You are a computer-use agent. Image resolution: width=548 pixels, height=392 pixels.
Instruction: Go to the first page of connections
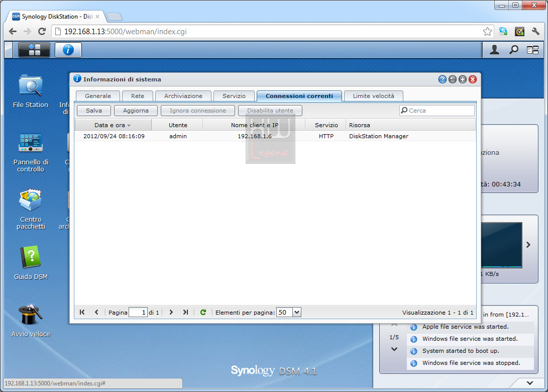tap(82, 312)
